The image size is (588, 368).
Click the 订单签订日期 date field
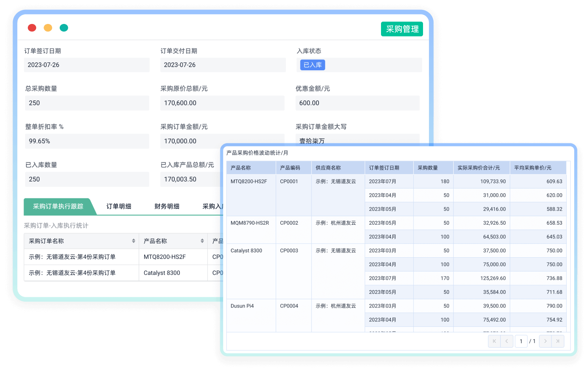click(86, 65)
